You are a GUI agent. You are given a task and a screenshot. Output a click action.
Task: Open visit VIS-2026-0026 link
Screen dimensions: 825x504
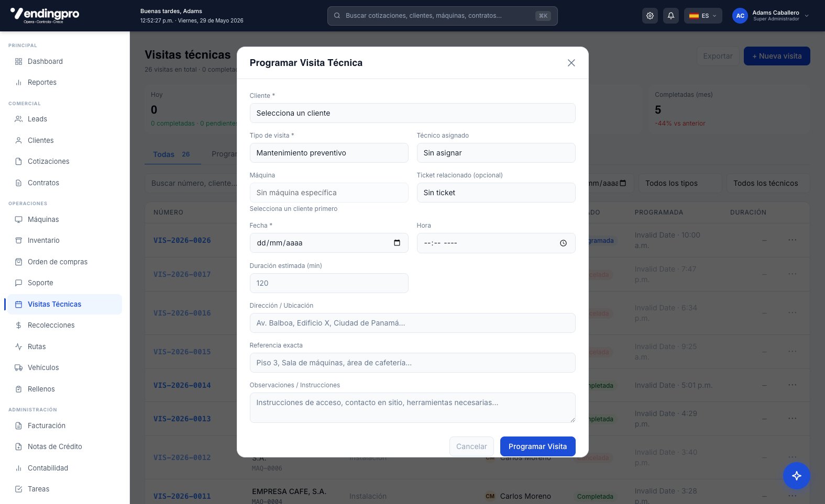pos(182,240)
